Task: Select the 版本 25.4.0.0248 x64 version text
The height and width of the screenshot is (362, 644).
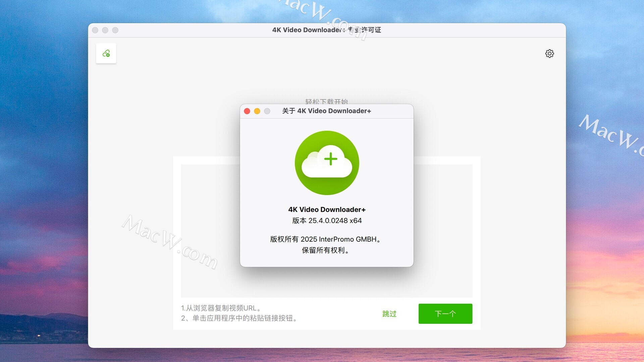Action: point(327,221)
